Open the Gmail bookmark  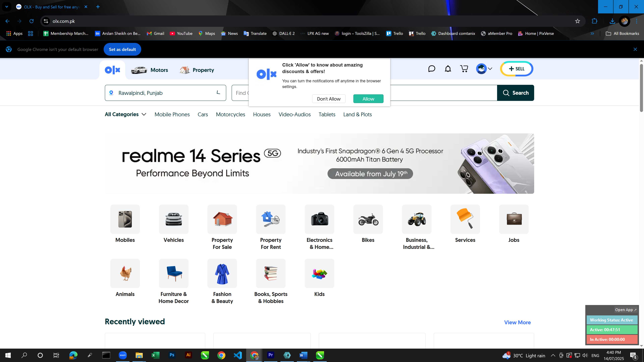pyautogui.click(x=155, y=34)
